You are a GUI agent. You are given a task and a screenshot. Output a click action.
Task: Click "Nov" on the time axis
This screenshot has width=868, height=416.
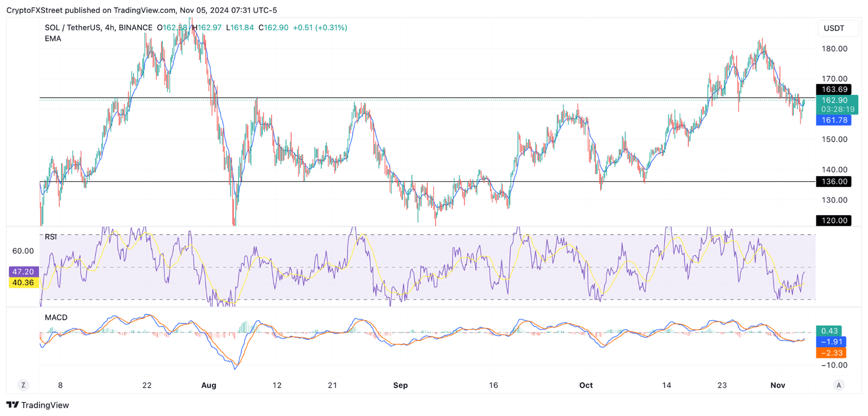tap(778, 385)
